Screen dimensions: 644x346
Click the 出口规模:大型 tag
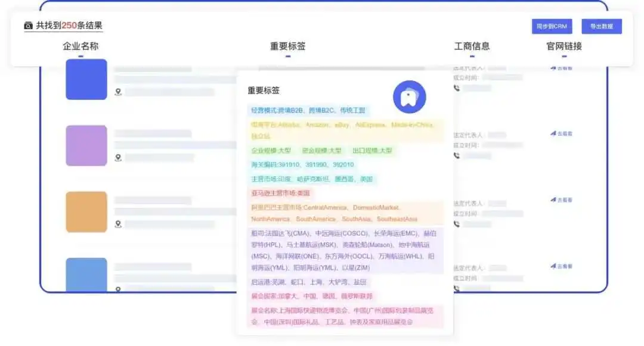coord(372,151)
